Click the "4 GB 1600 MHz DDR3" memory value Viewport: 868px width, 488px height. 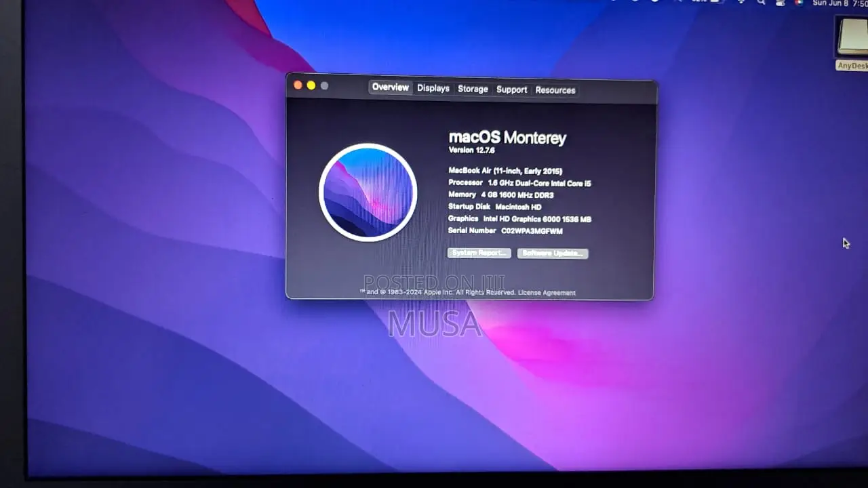(x=517, y=195)
